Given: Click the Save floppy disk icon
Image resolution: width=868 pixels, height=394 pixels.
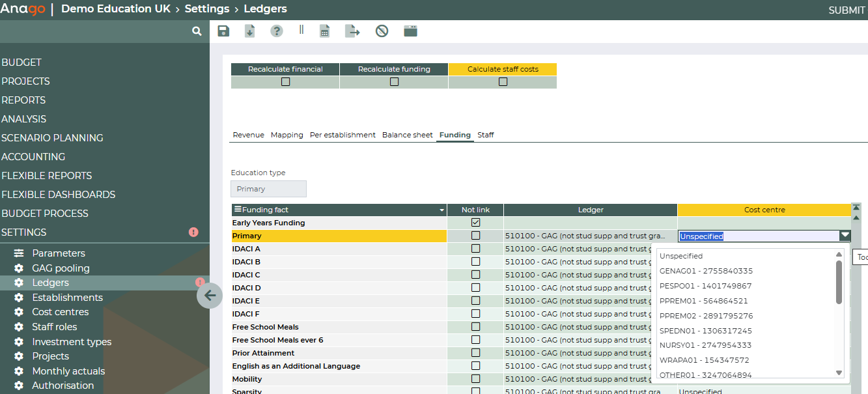Looking at the screenshot, I should pos(223,31).
